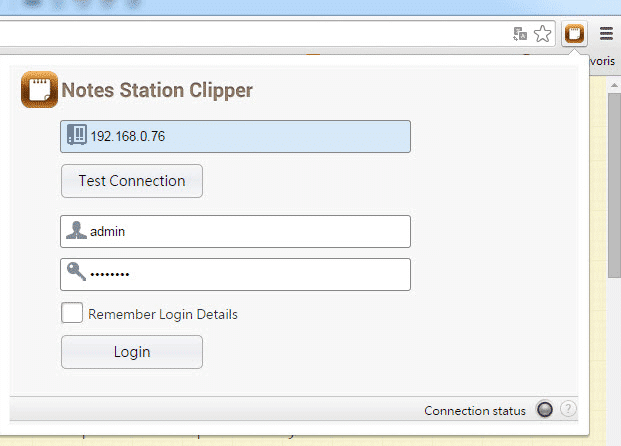621x446 pixels.
Task: Click the help question mark icon
Action: [568, 408]
